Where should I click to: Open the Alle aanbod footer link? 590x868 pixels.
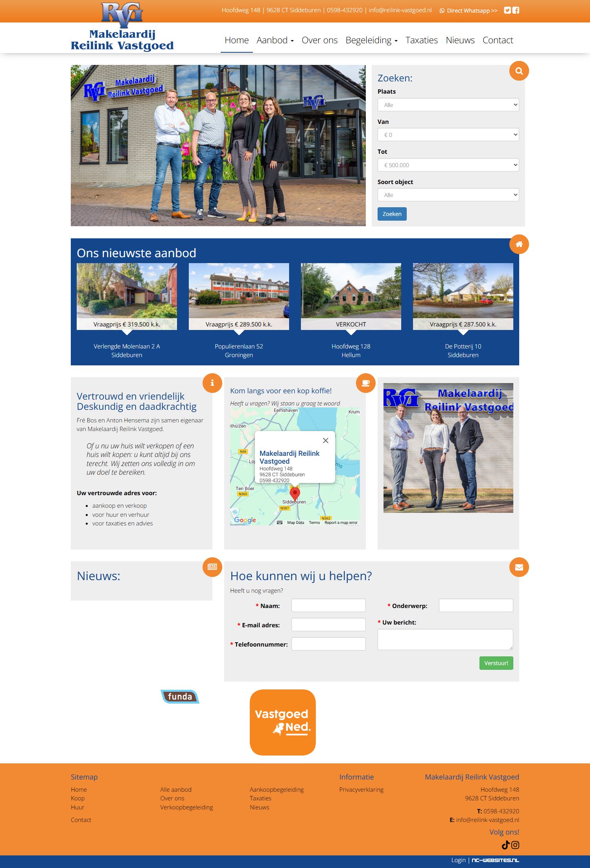click(x=176, y=789)
